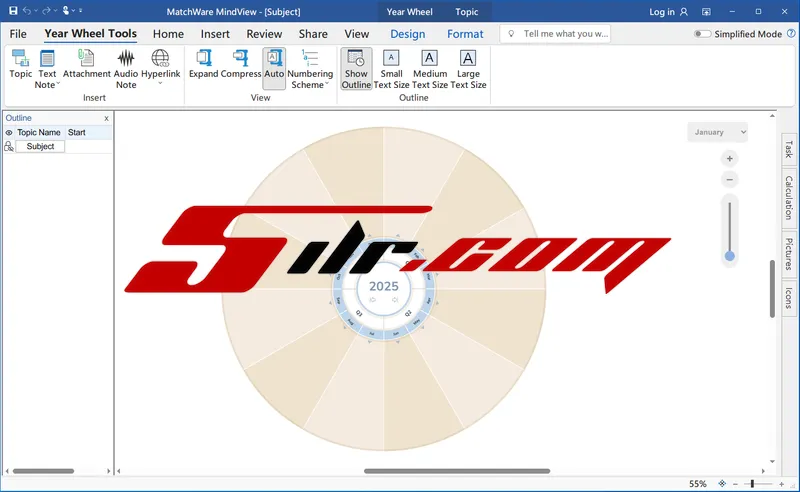Toggle Simplified Mode switch
This screenshot has width=800, height=492.
tap(703, 34)
